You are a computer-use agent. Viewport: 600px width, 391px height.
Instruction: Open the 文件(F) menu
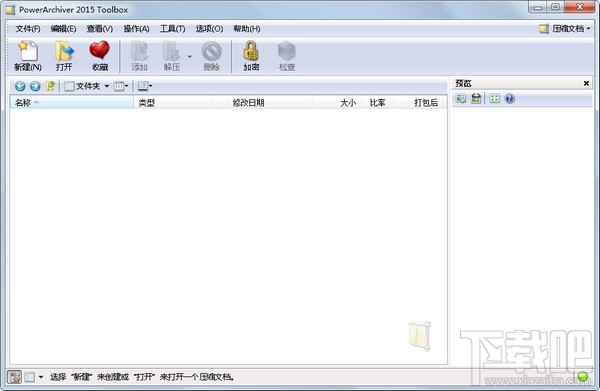pos(28,29)
